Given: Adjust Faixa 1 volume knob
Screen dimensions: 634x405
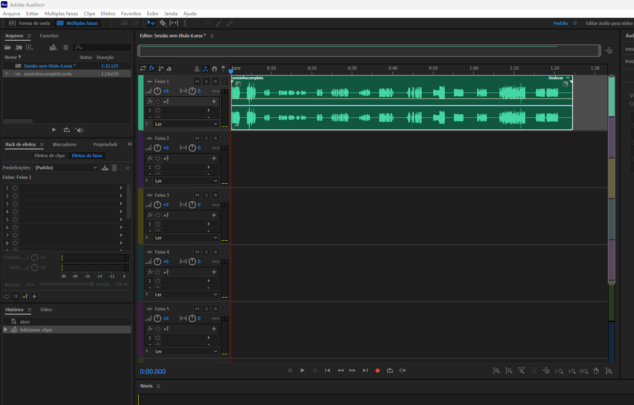Looking at the screenshot, I should (156, 91).
